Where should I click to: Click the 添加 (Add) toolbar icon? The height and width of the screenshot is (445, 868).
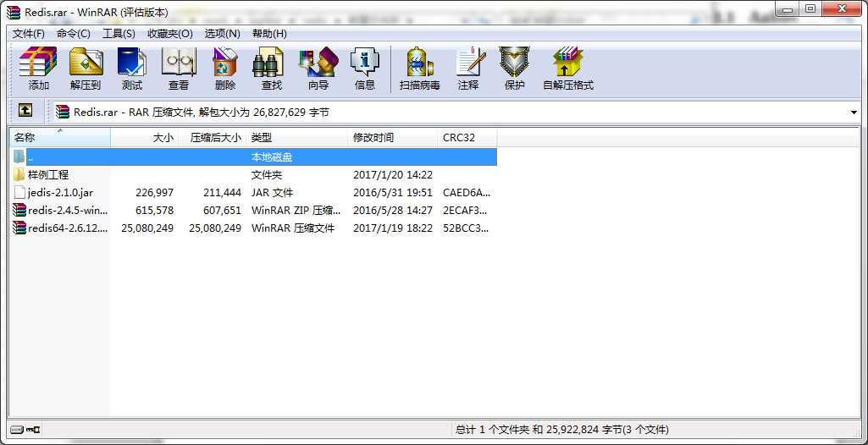(38, 62)
